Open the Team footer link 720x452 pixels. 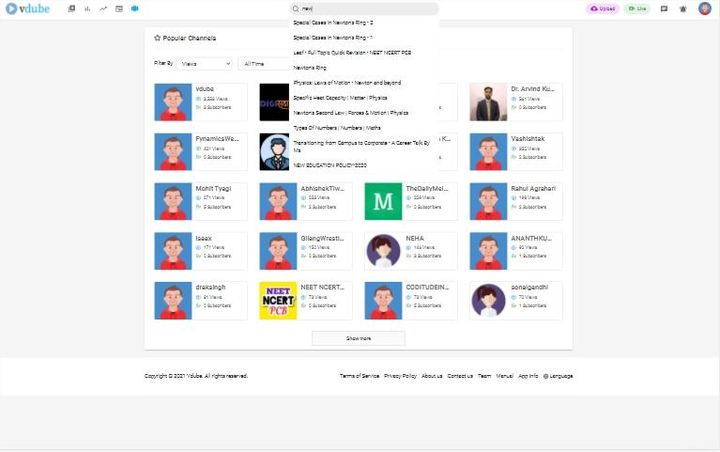484,376
